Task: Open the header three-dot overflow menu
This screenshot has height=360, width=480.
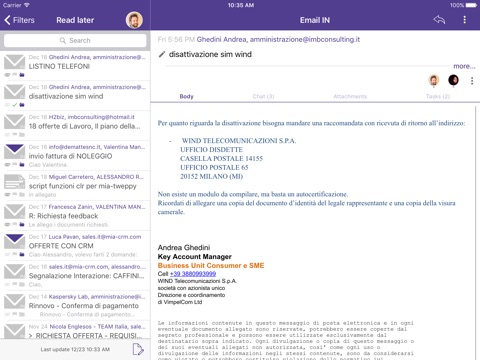Action: tap(465, 20)
